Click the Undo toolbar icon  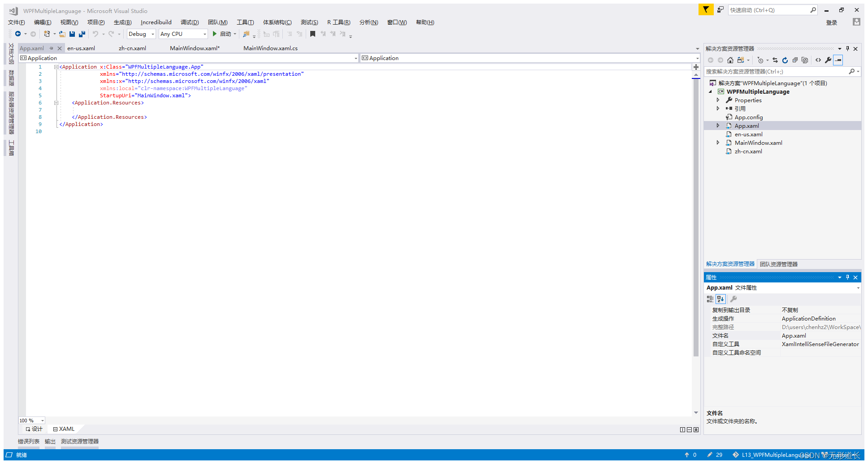coord(95,34)
